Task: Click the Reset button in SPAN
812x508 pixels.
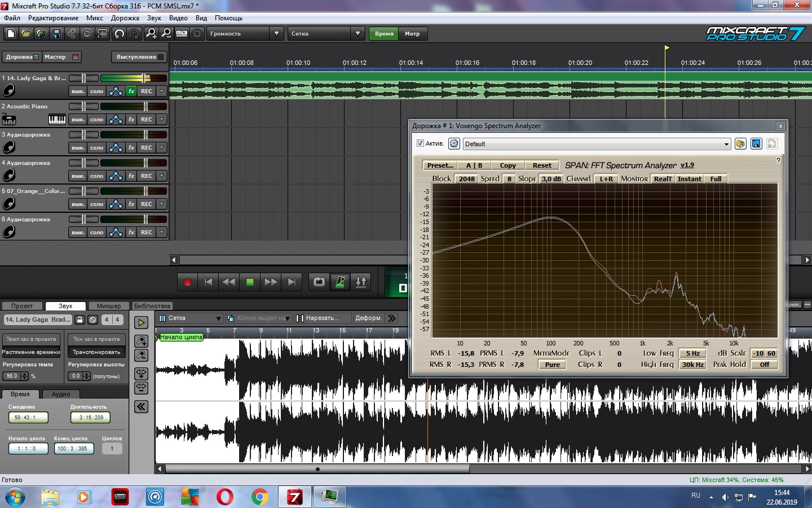Action: pyautogui.click(x=541, y=165)
